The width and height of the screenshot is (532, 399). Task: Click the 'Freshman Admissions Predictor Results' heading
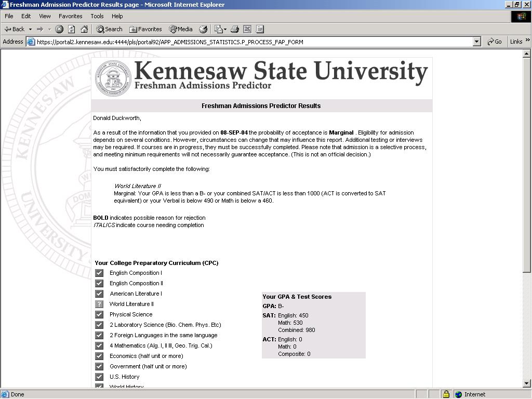(261, 106)
